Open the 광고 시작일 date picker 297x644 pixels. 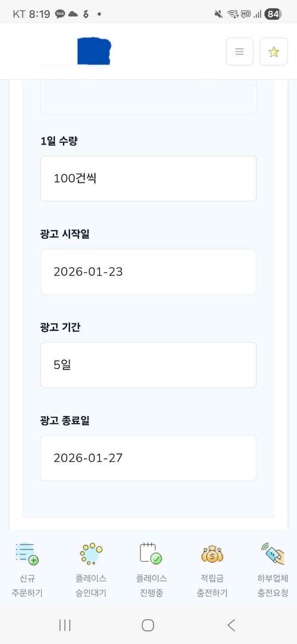148,271
